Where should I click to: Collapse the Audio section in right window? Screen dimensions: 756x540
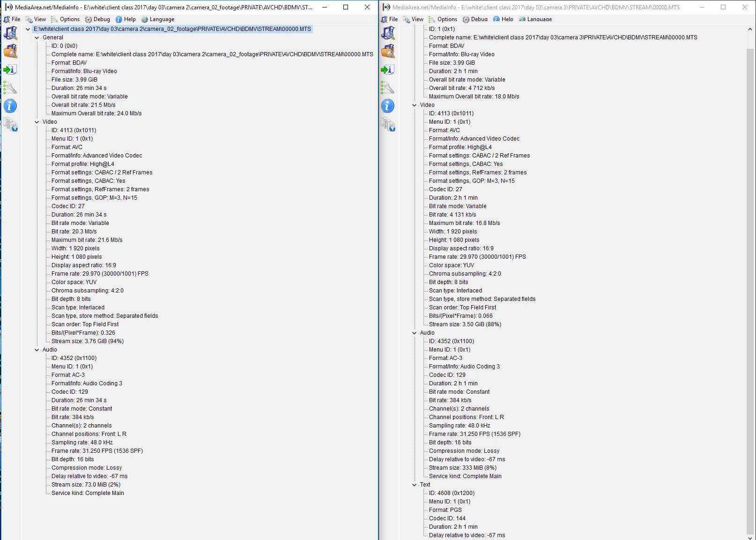pyautogui.click(x=414, y=333)
